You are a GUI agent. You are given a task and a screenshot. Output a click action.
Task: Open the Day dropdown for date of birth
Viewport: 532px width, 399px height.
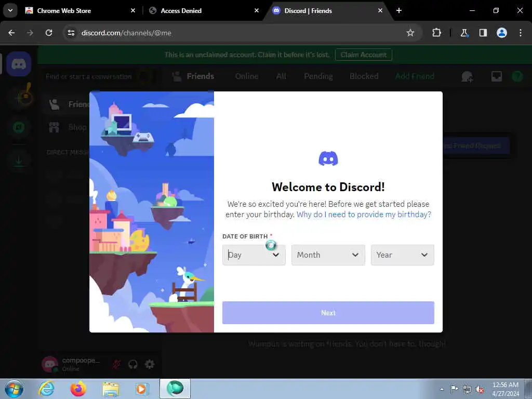pyautogui.click(x=254, y=255)
